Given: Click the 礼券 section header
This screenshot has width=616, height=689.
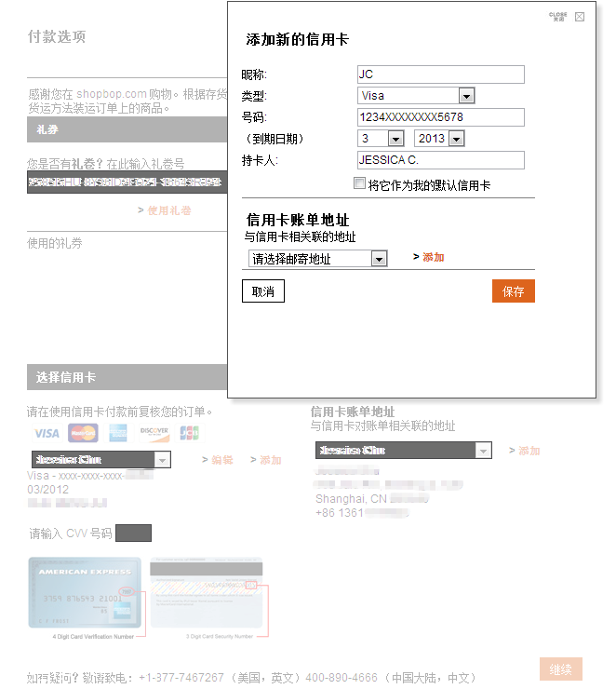Looking at the screenshot, I should click(127, 129).
